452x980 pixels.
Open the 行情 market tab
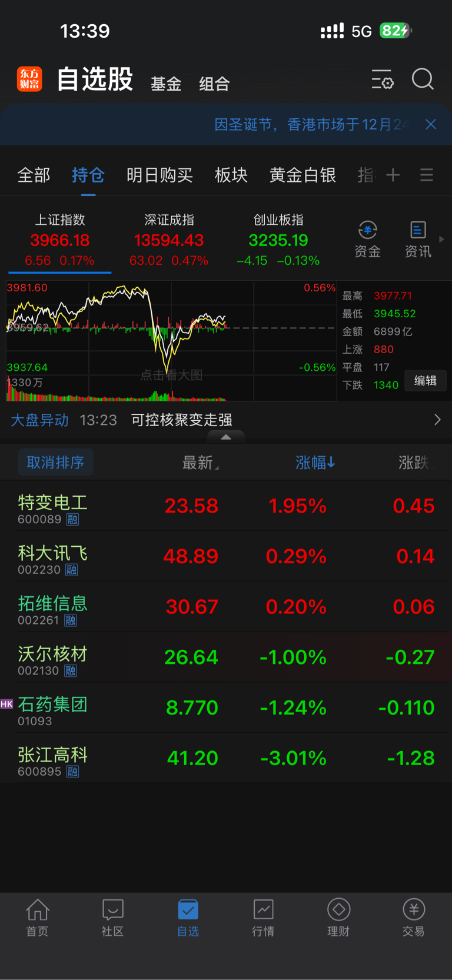click(x=263, y=918)
